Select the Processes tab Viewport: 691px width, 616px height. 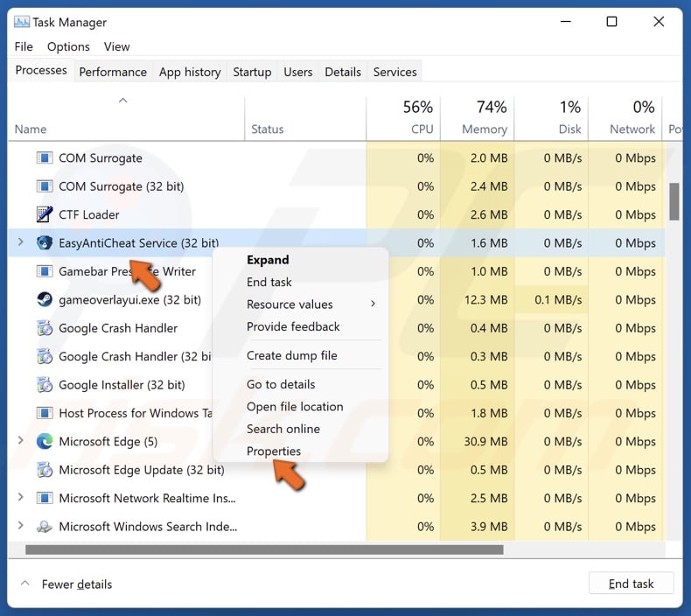click(41, 70)
